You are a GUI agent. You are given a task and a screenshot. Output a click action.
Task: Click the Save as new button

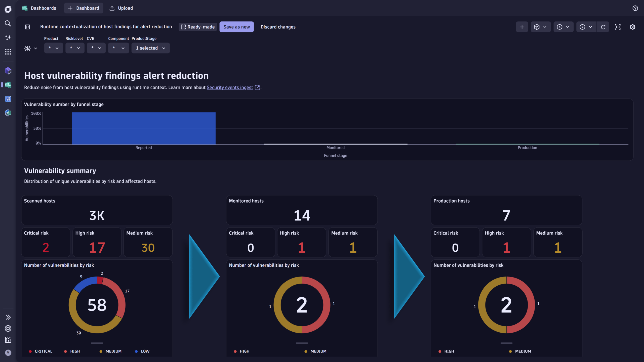click(236, 27)
